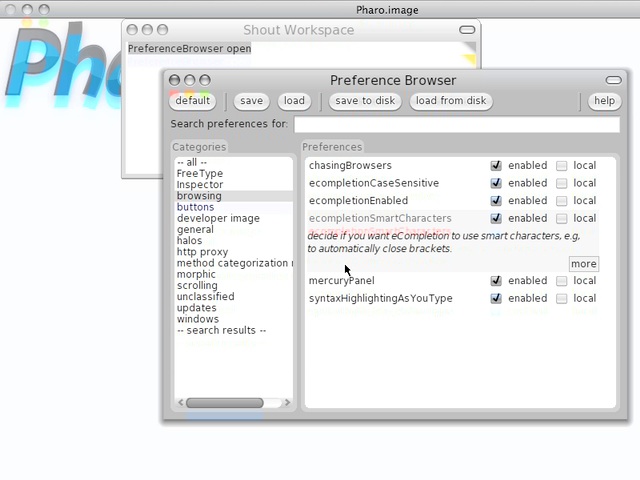Select the halos category
The width and height of the screenshot is (640, 480).
[x=233, y=241]
